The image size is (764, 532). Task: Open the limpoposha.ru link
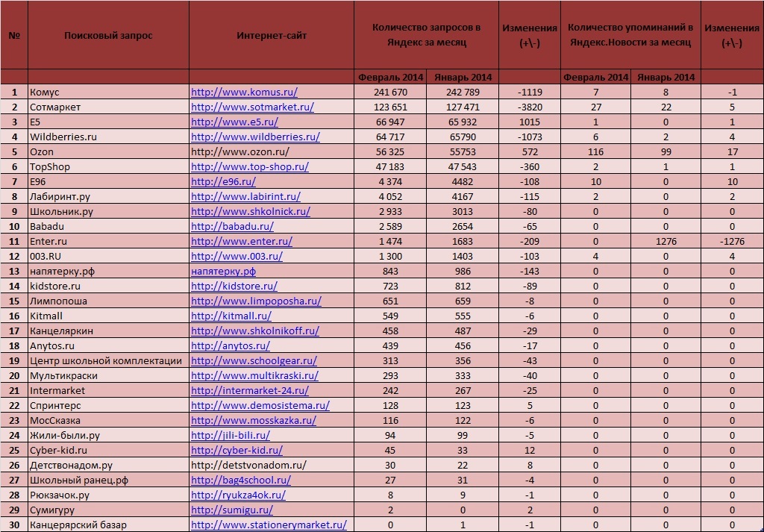tap(257, 301)
